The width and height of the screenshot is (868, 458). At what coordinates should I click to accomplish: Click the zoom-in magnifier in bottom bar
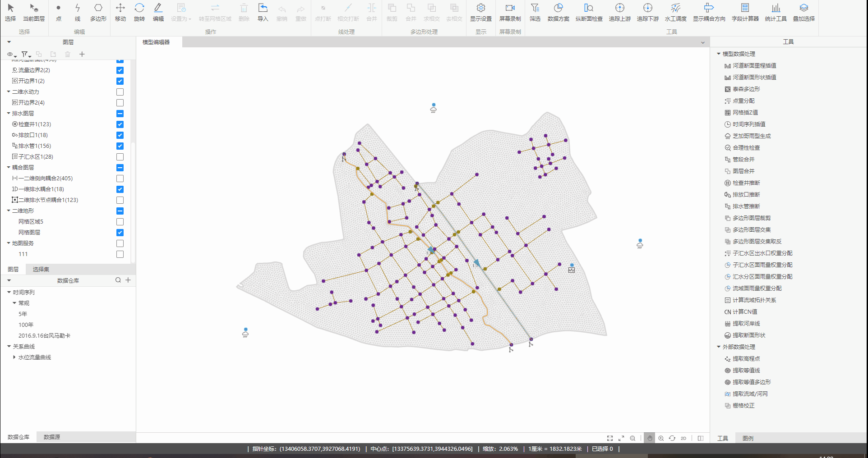tap(661, 438)
